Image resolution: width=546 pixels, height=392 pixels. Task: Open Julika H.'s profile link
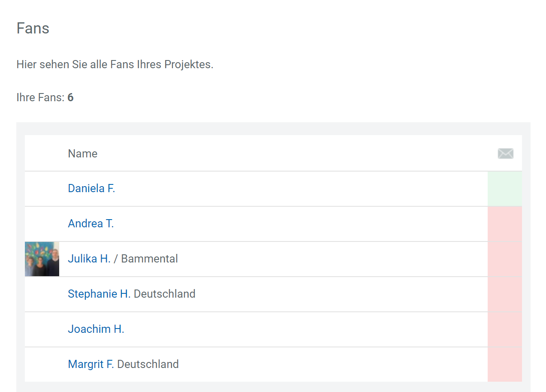coord(89,259)
